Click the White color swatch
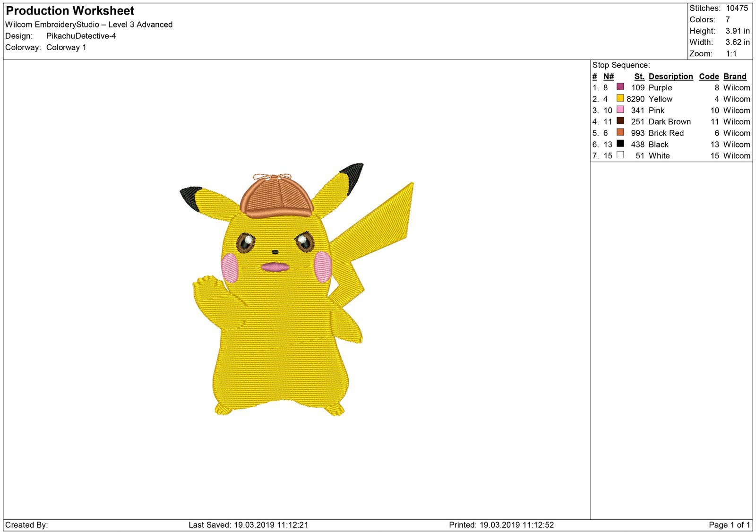756x532 pixels. (620, 155)
